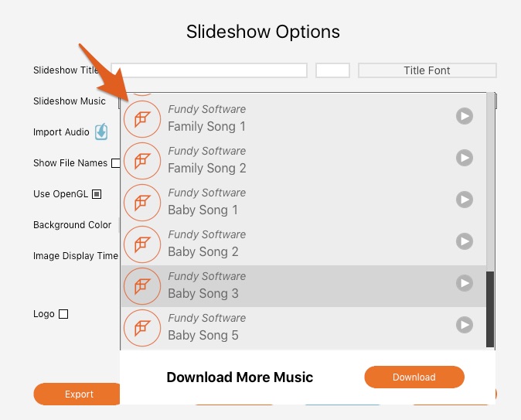521x420 pixels.
Task: Play preview of Baby Song 1
Action: coord(464,200)
